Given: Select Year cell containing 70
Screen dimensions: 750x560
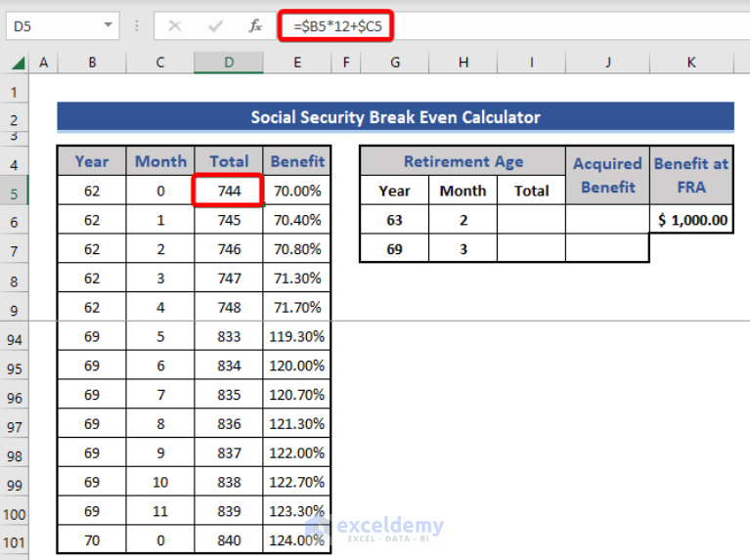Looking at the screenshot, I should coord(92,540).
